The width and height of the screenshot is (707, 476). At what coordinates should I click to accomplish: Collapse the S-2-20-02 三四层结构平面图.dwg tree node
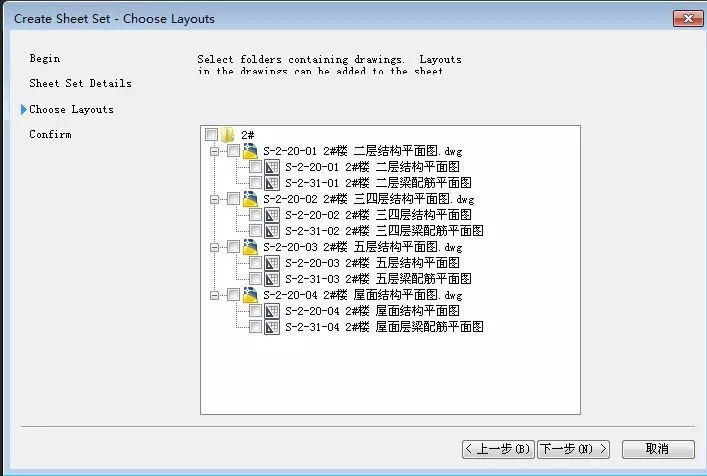[214, 199]
